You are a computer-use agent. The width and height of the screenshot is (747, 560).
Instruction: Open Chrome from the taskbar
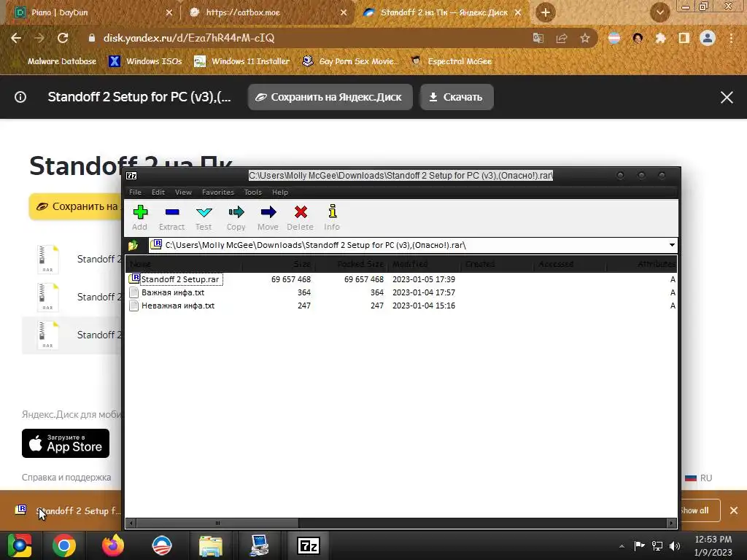64,545
